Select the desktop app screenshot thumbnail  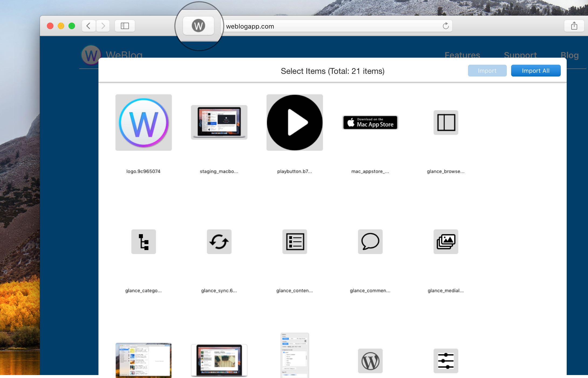143,360
